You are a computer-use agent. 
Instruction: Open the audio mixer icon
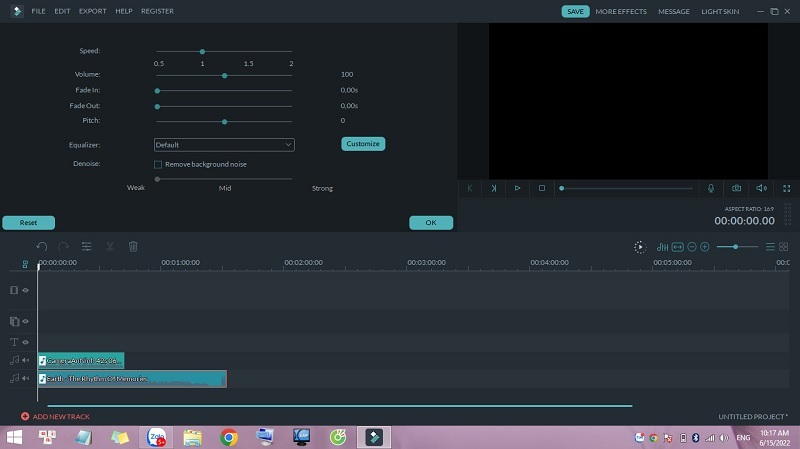pyautogui.click(x=662, y=247)
